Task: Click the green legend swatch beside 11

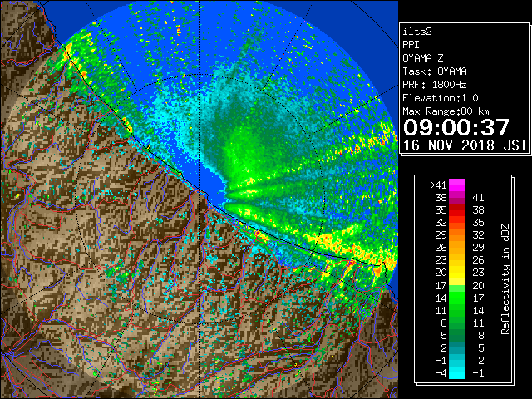Action: pyautogui.click(x=457, y=310)
